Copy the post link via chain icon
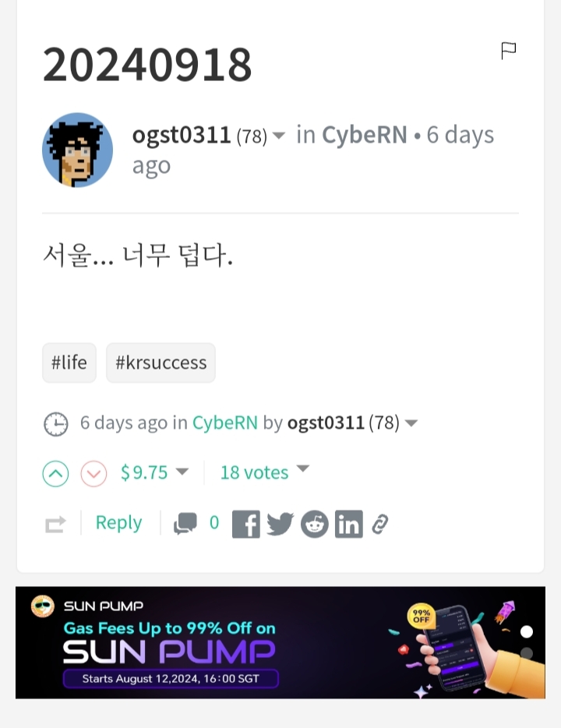The image size is (561, 728). click(380, 525)
